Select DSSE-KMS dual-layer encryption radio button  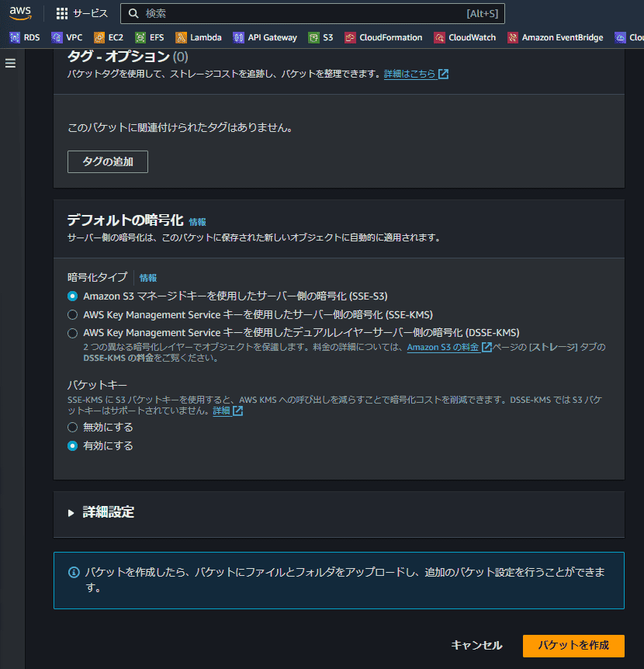(x=72, y=333)
